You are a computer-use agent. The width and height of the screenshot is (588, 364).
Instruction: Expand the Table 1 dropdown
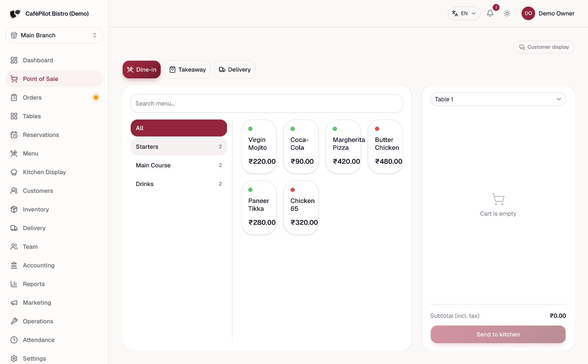pyautogui.click(x=498, y=99)
